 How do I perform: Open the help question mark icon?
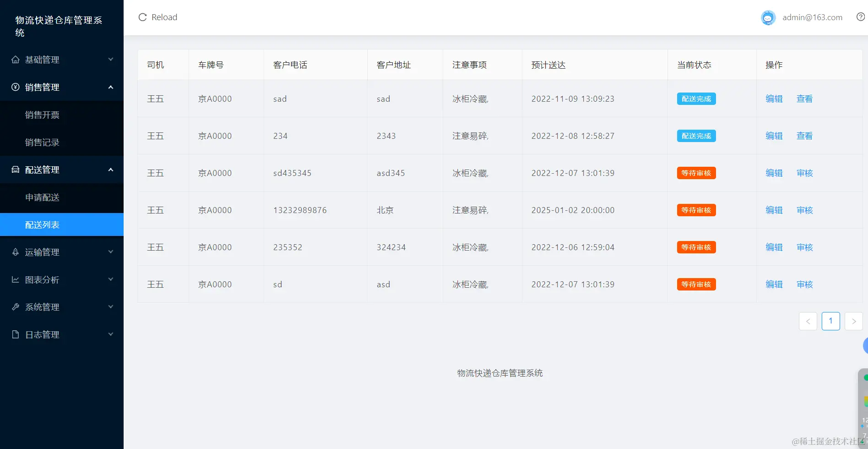[x=861, y=17]
